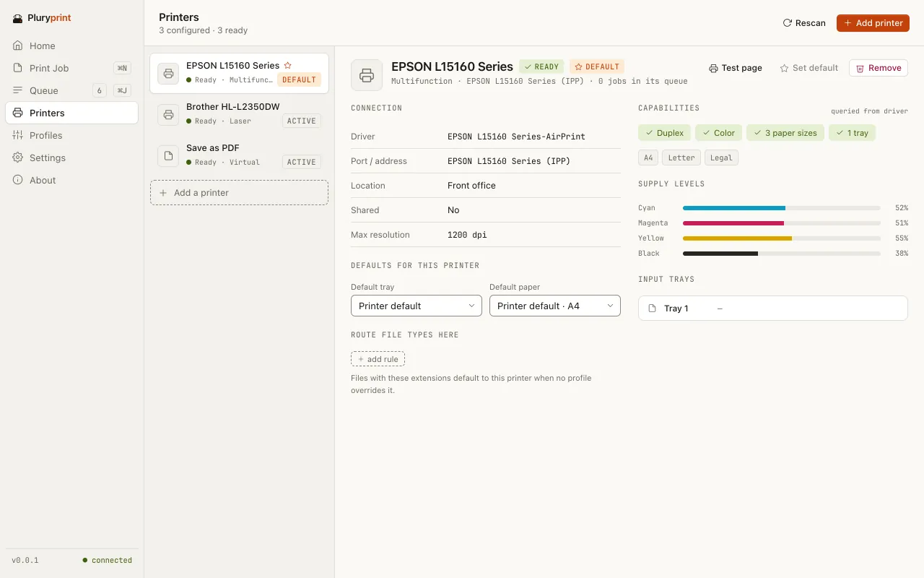
Task: Click the large printer icon in the detail header
Action: click(x=367, y=75)
